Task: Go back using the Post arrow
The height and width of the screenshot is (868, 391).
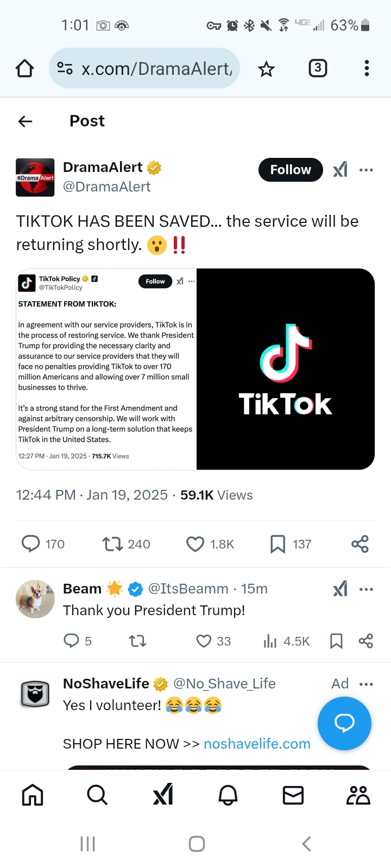Action: pyautogui.click(x=26, y=121)
